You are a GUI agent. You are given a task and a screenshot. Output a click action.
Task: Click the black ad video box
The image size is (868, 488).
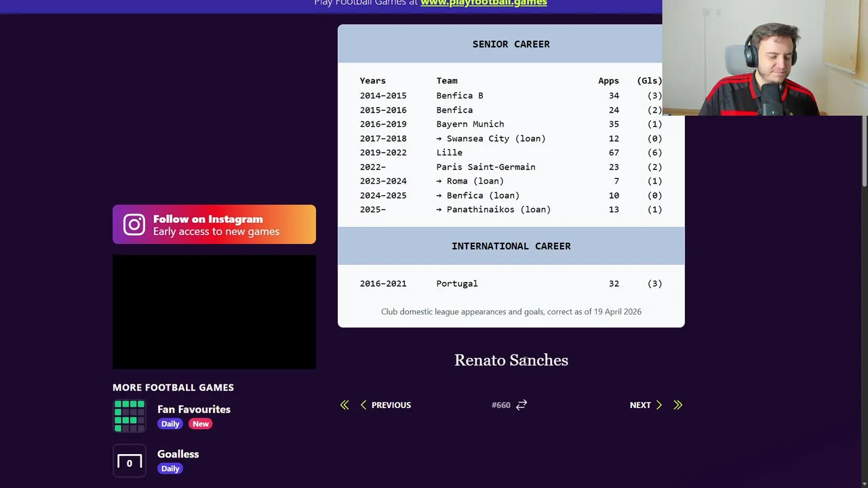214,312
